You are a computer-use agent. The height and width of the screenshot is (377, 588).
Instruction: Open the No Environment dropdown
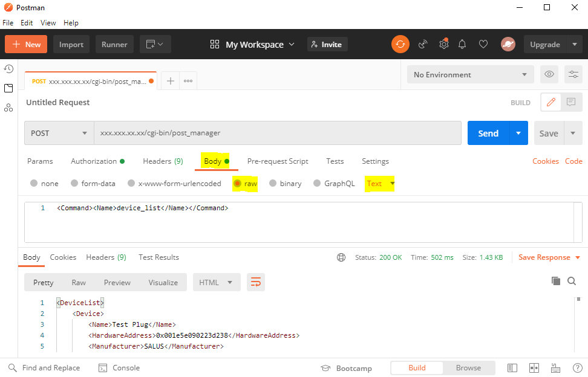coord(470,74)
